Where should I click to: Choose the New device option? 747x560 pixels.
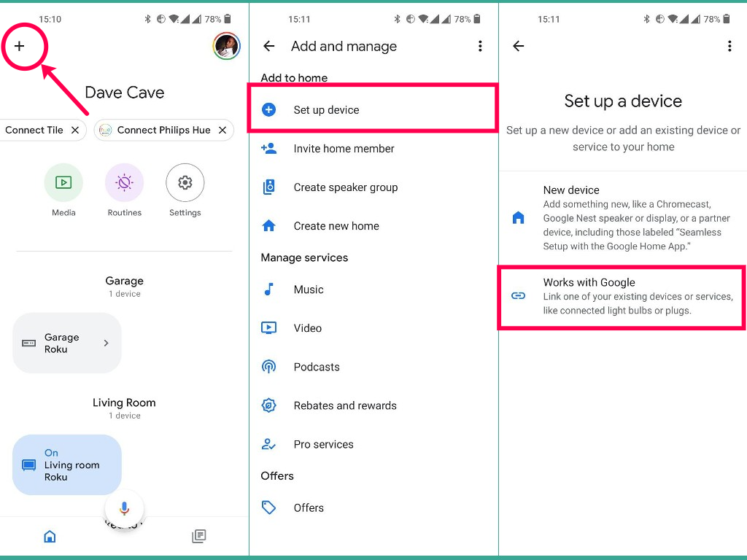coord(623,217)
